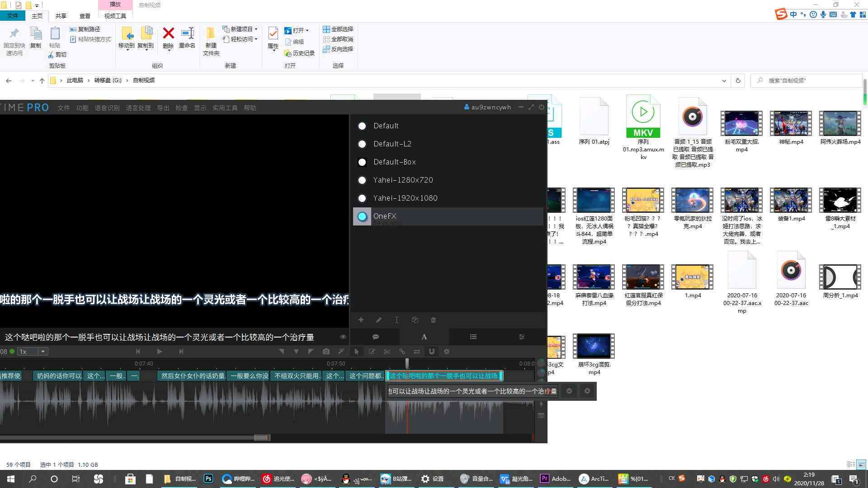Click the subtitle copy/duplicate icon
Screen dimensions: 868x488
click(x=415, y=320)
